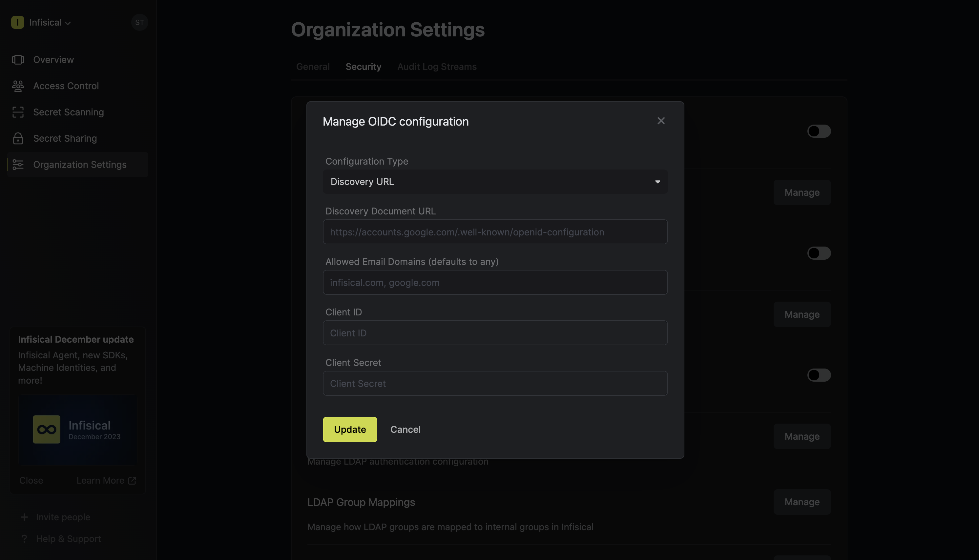Screen dimensions: 979x560
Task: Close the December update card
Action: click(x=31, y=481)
